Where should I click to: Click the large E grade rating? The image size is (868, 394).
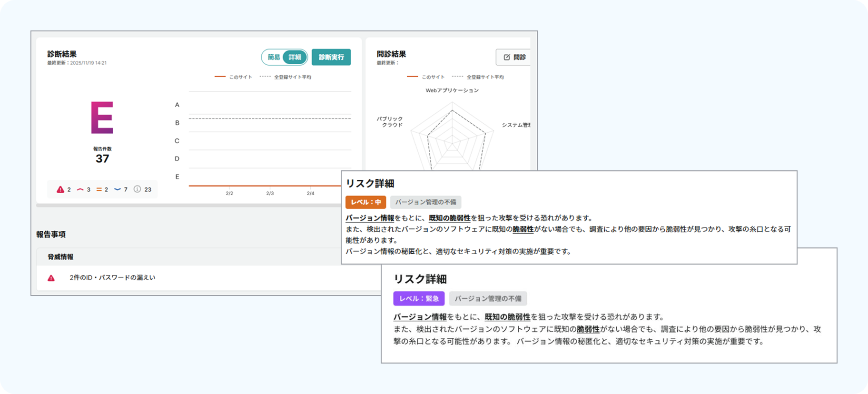(102, 118)
